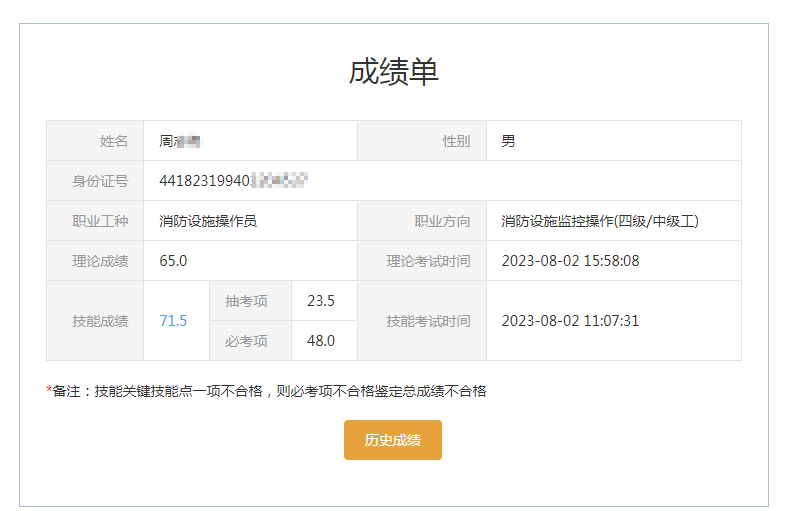Screen dimensions: 801x511
Task: Select the ID number starting with 4418
Action: point(232,181)
